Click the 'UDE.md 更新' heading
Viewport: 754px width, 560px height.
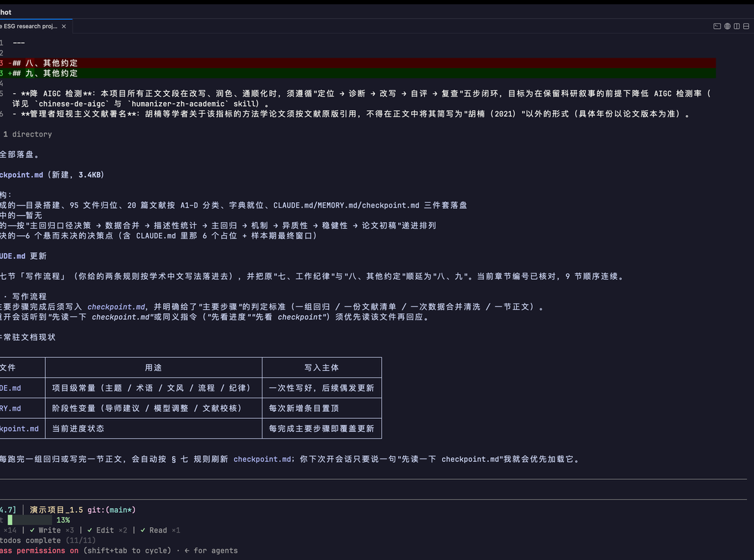(23, 256)
